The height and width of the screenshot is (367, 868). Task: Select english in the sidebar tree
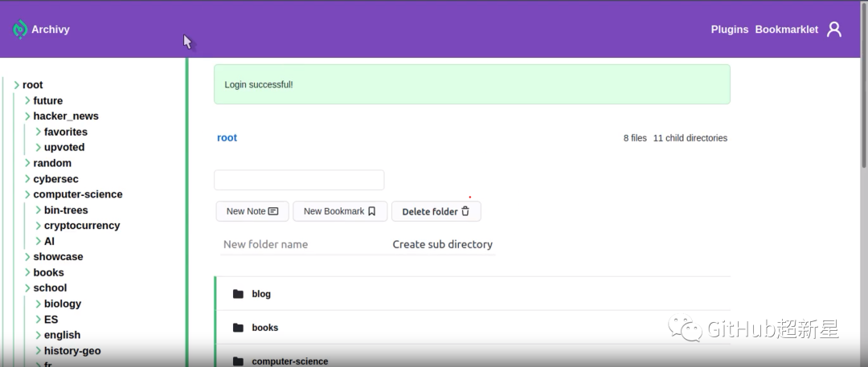(62, 335)
